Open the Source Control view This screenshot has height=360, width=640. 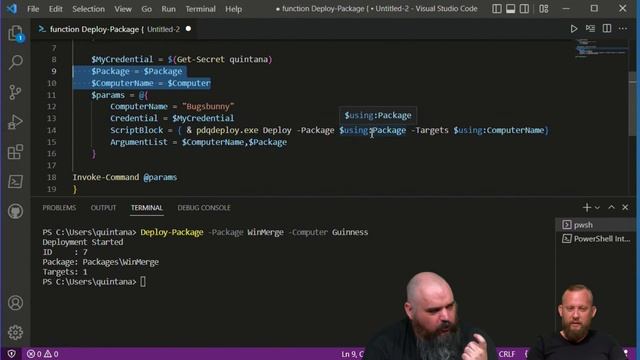(x=16, y=92)
